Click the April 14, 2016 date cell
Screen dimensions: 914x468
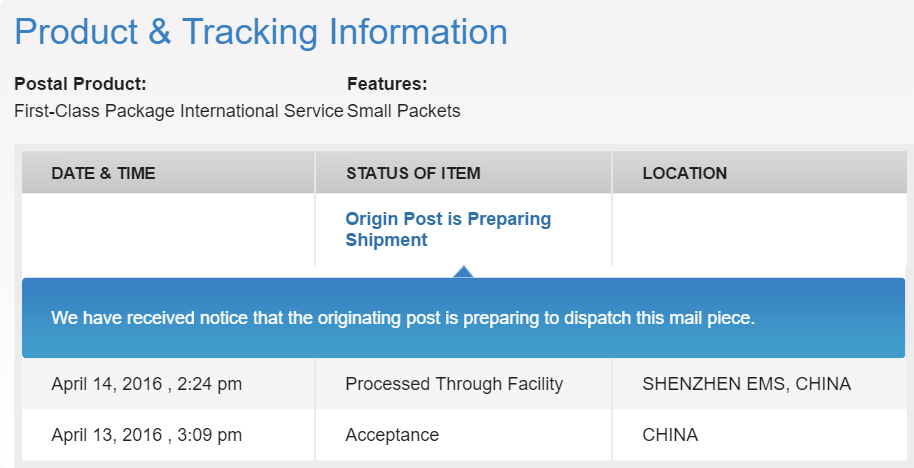(146, 384)
